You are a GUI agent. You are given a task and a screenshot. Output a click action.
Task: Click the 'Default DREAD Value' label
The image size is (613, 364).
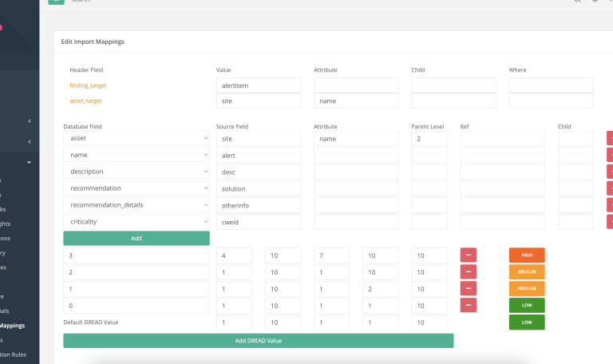coord(91,322)
